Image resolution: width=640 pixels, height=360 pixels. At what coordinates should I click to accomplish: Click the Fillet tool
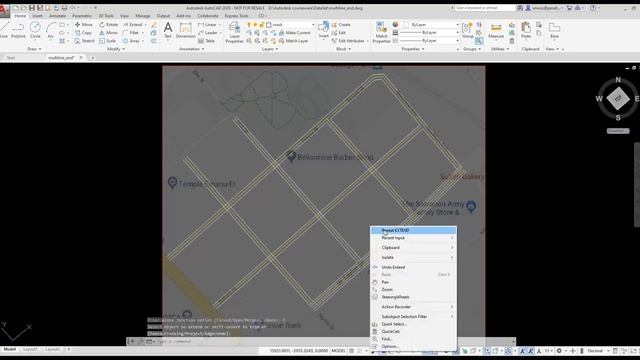tap(131, 33)
